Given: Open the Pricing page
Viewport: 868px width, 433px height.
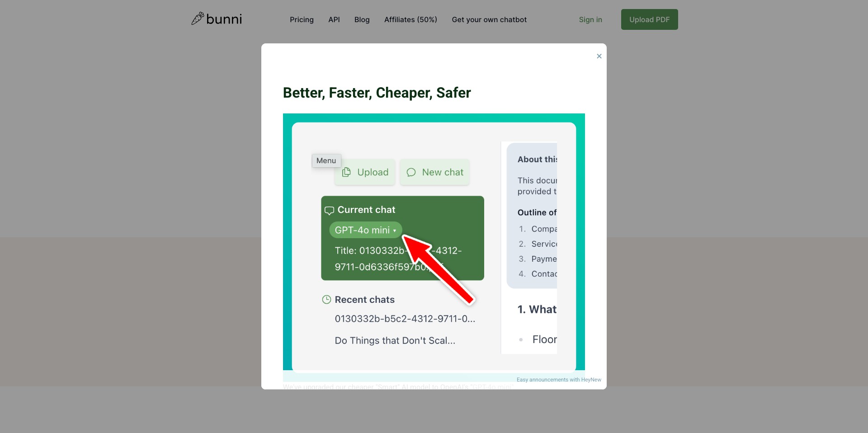Looking at the screenshot, I should (x=302, y=19).
